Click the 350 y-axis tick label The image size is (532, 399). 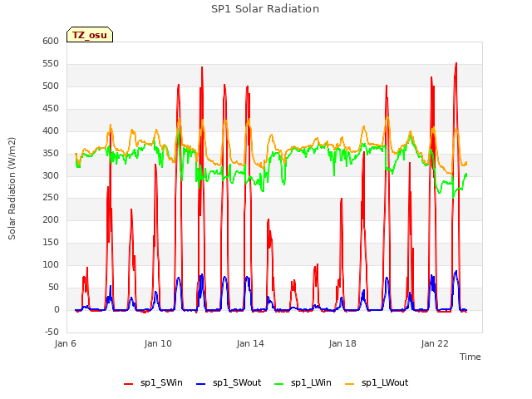point(51,153)
